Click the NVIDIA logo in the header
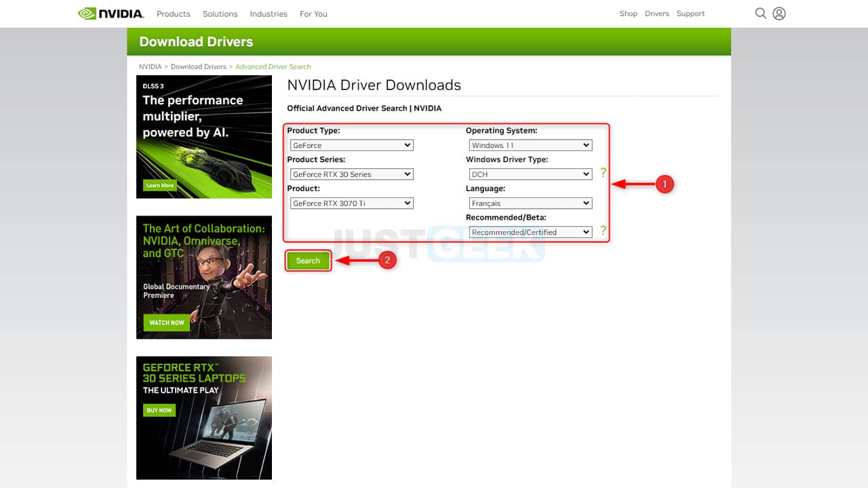 pyautogui.click(x=111, y=14)
